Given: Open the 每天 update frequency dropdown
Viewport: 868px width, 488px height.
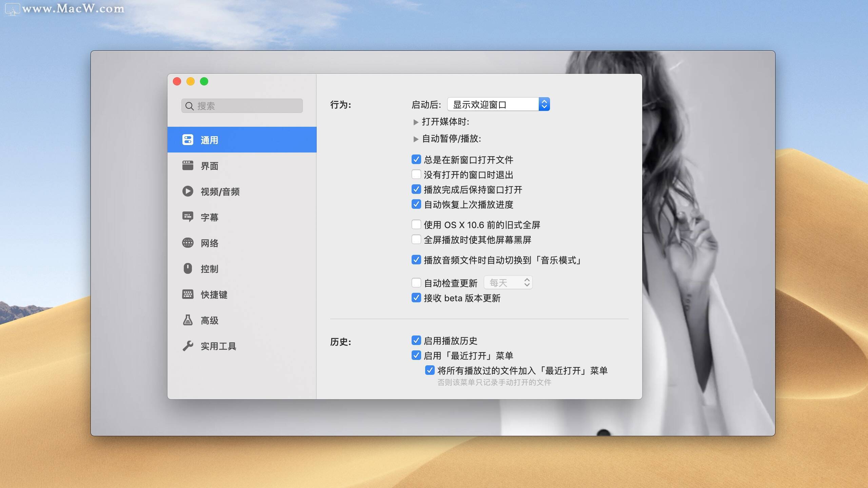Looking at the screenshot, I should pyautogui.click(x=508, y=283).
